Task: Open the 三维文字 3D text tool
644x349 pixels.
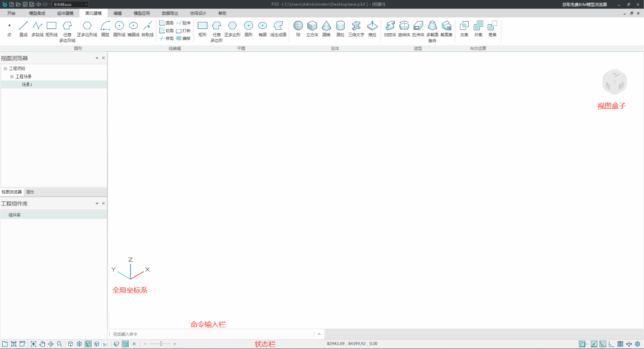Action: pos(356,29)
